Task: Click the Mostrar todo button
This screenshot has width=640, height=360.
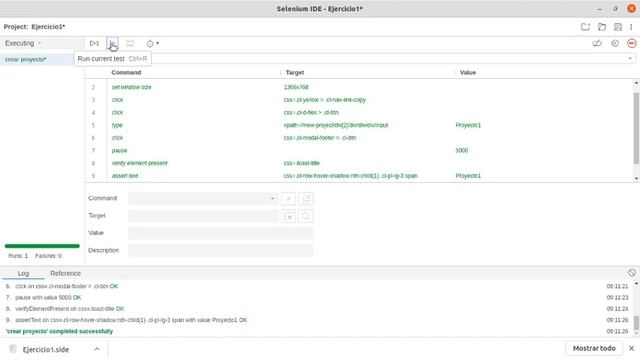Action: [x=594, y=348]
